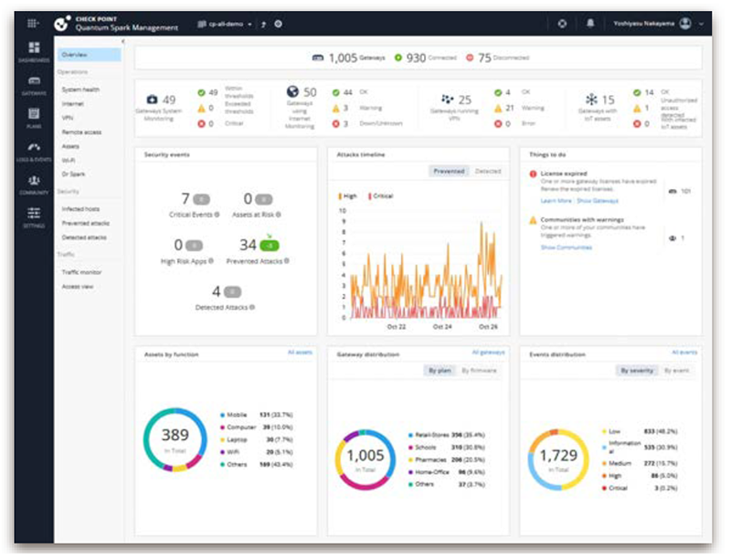Select System health in the Operations menu
731x560 pixels.
point(80,90)
